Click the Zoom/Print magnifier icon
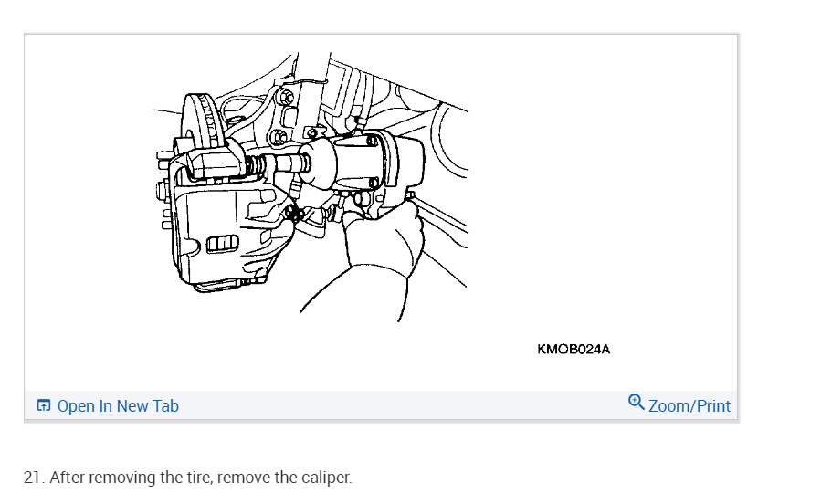The image size is (821, 504). [x=637, y=402]
